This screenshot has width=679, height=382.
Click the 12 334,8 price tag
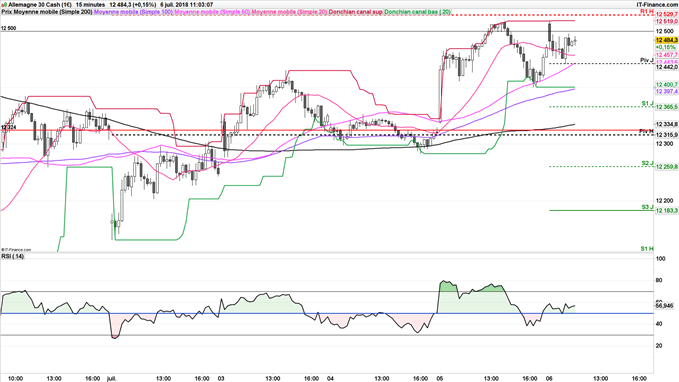(x=666, y=124)
